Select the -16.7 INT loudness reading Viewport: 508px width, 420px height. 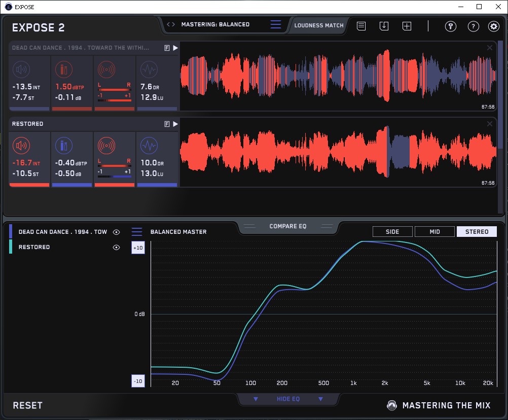[x=26, y=163]
